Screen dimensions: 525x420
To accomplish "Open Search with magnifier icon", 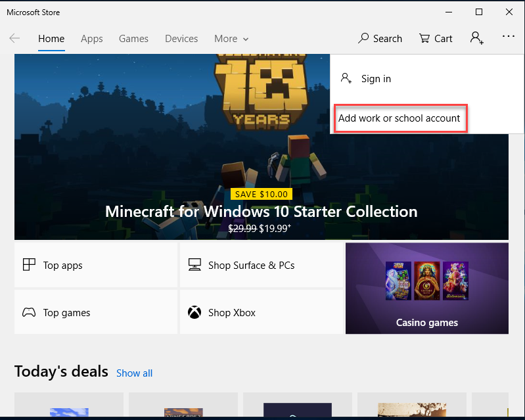I will (380, 39).
